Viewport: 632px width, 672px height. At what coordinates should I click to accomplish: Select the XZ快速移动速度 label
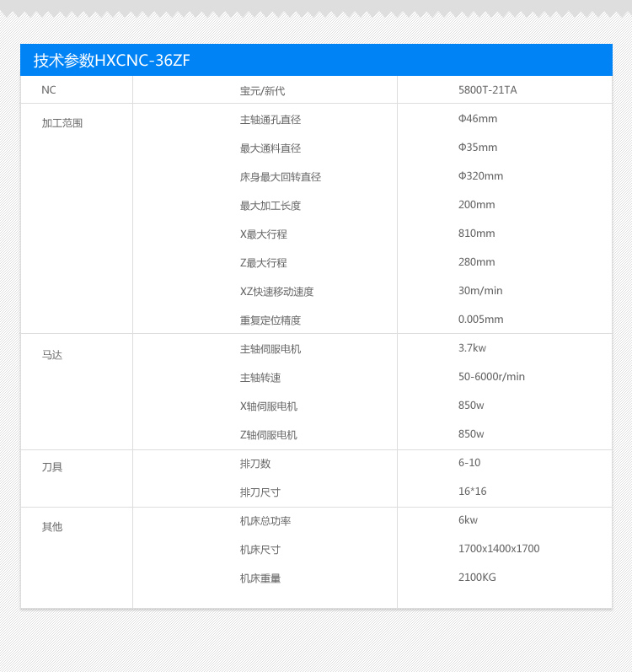[276, 292]
